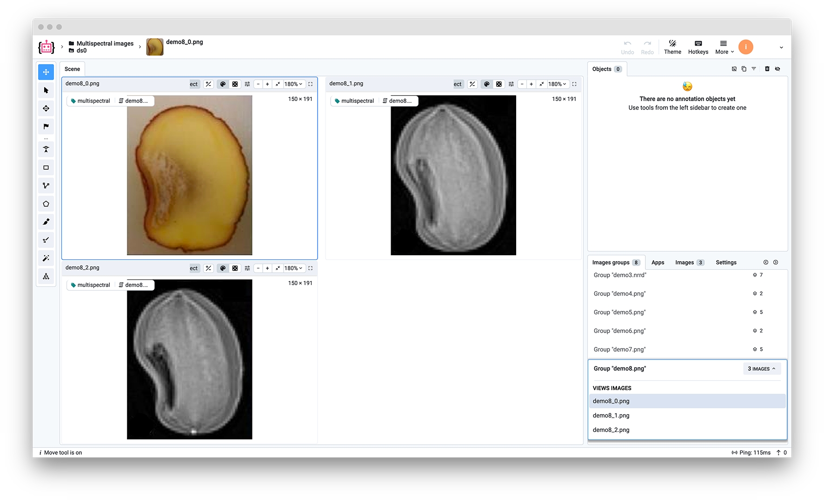Select the point annotation tool
The image size is (824, 504).
click(46, 149)
